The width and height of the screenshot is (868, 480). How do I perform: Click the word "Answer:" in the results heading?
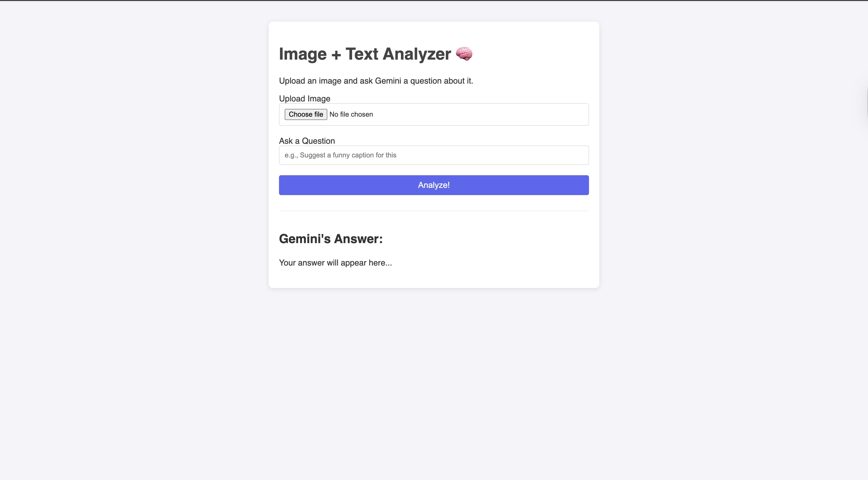click(358, 239)
